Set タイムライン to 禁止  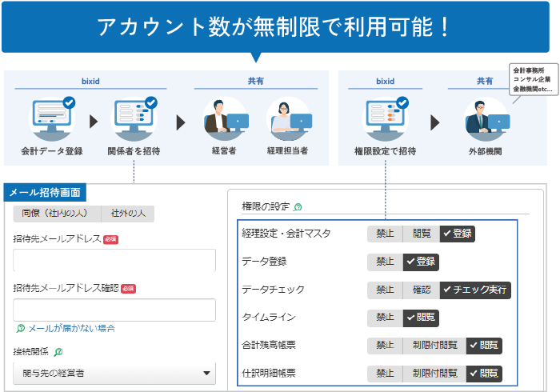point(385,318)
